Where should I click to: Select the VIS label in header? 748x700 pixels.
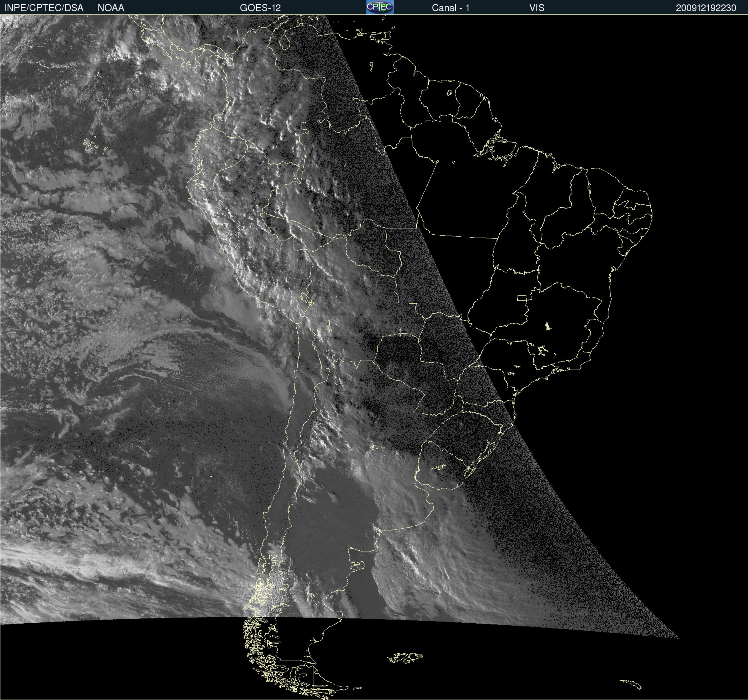pyautogui.click(x=536, y=8)
